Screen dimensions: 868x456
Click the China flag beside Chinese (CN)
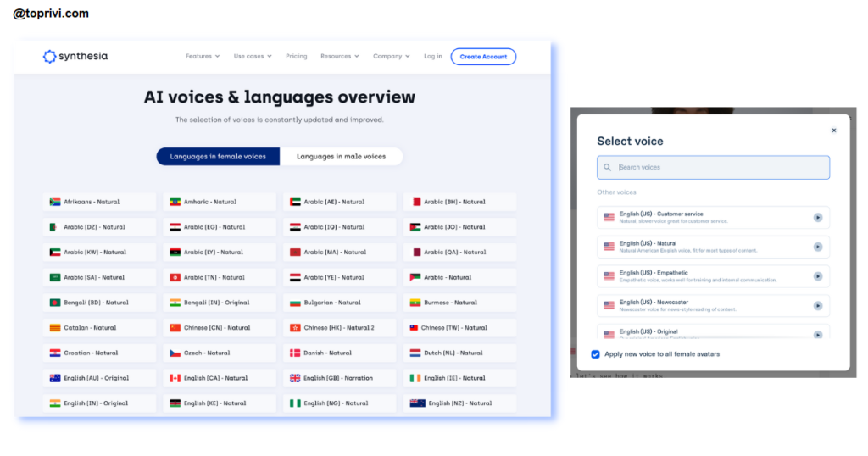(x=175, y=328)
